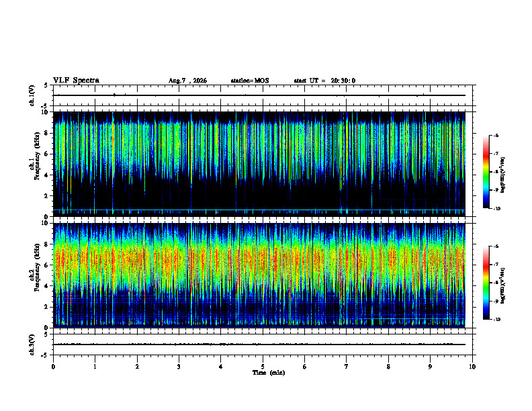Viewport: 532px width, 411px height.
Task: Click the ch.1 spectrogram color bar
Action: (x=486, y=172)
